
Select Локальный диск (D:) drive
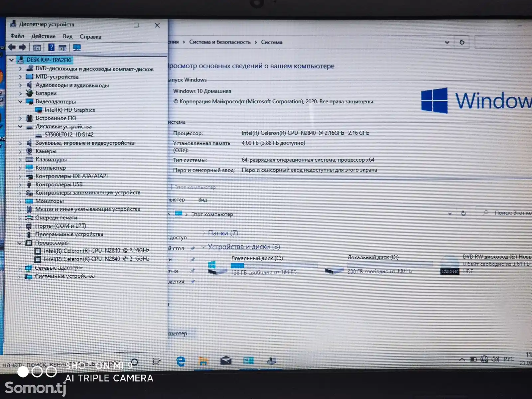coord(378,264)
